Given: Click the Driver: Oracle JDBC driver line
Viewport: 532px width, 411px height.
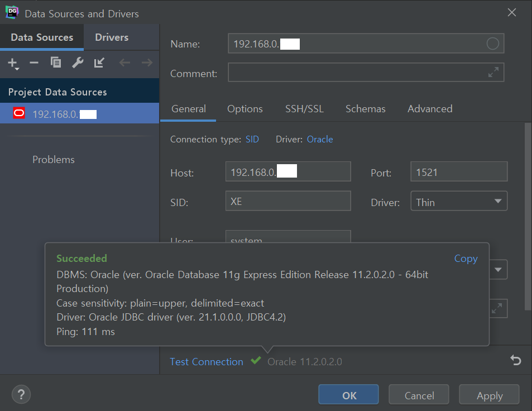Looking at the screenshot, I should tap(171, 317).
